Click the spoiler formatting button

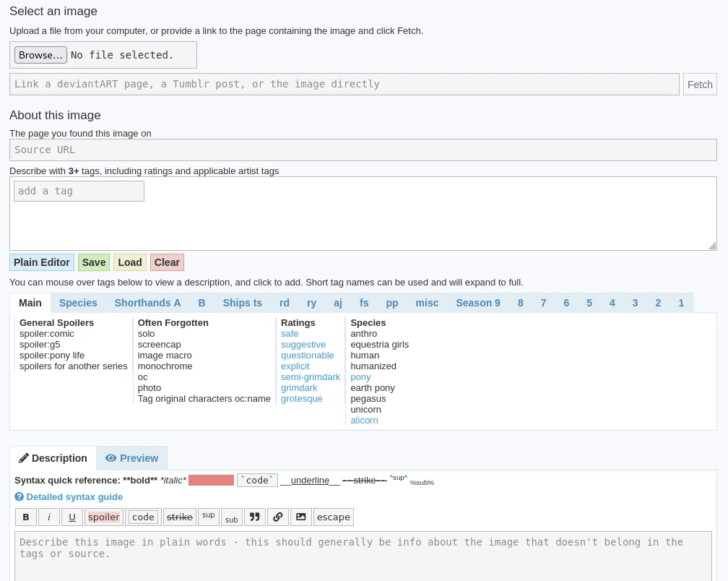click(x=104, y=517)
